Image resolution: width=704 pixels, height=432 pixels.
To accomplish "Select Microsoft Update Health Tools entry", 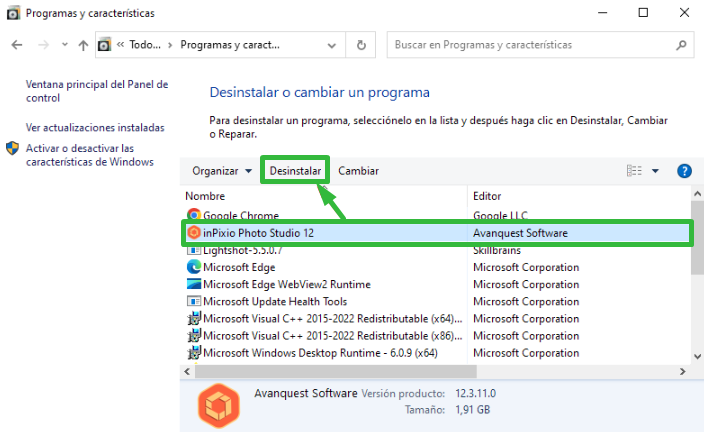I will 275,301.
